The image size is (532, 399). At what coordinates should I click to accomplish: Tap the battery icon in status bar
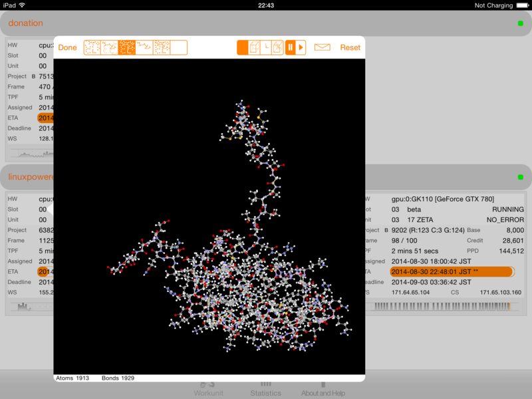tap(523, 5)
